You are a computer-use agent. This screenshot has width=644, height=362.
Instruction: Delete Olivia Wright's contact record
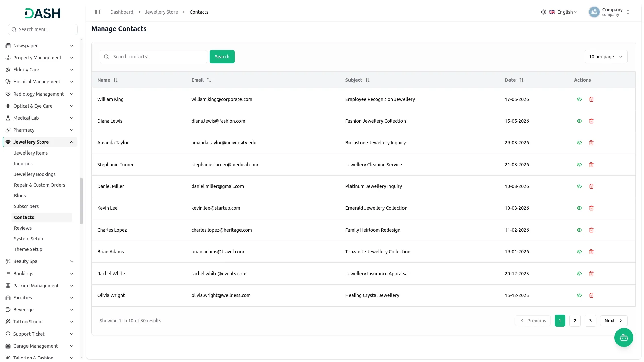point(591,295)
